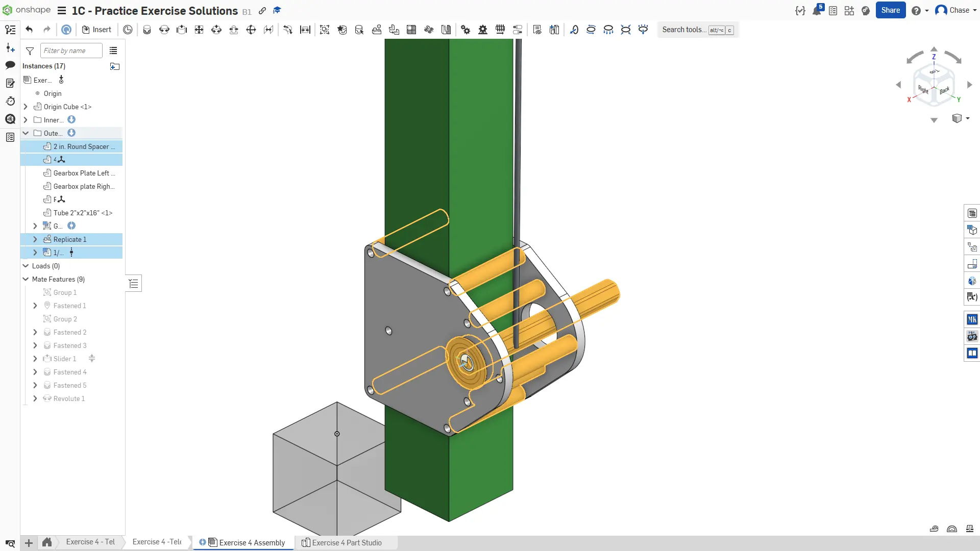Image resolution: width=980 pixels, height=551 pixels.
Task: Expand the Replicate 1 tree item
Action: point(35,239)
